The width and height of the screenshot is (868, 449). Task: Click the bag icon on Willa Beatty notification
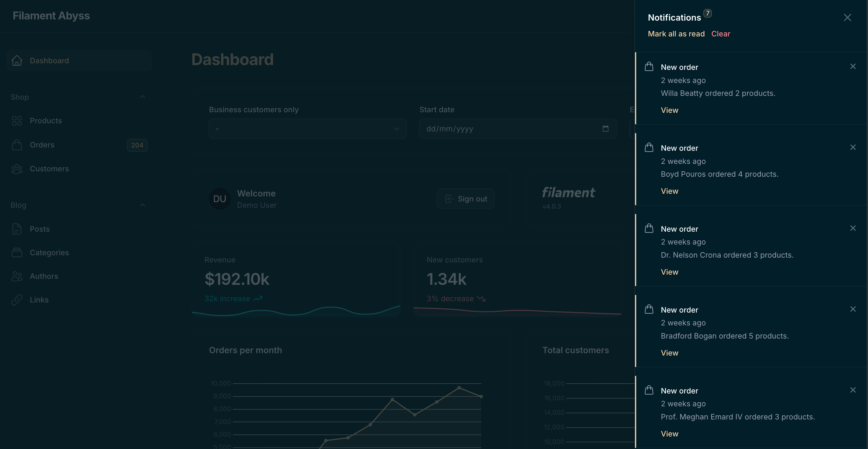point(649,67)
